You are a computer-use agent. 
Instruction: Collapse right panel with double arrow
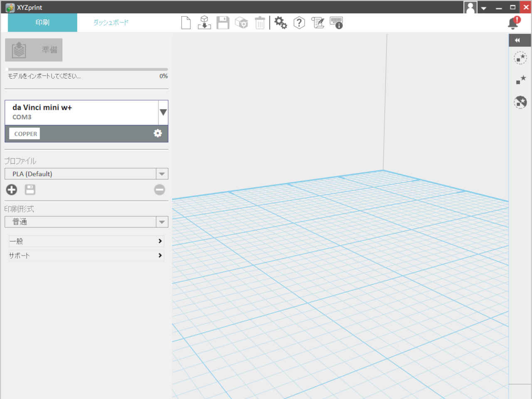(517, 40)
